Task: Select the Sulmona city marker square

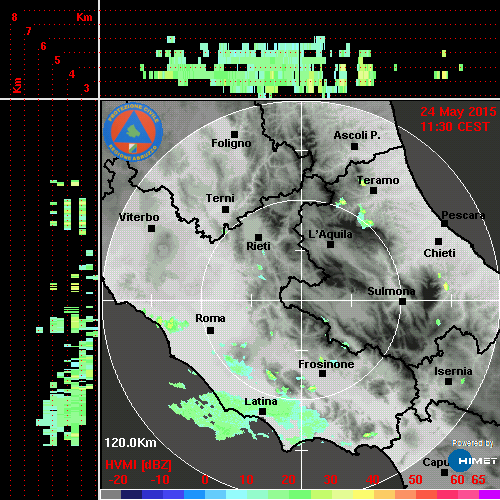Action: (402, 302)
